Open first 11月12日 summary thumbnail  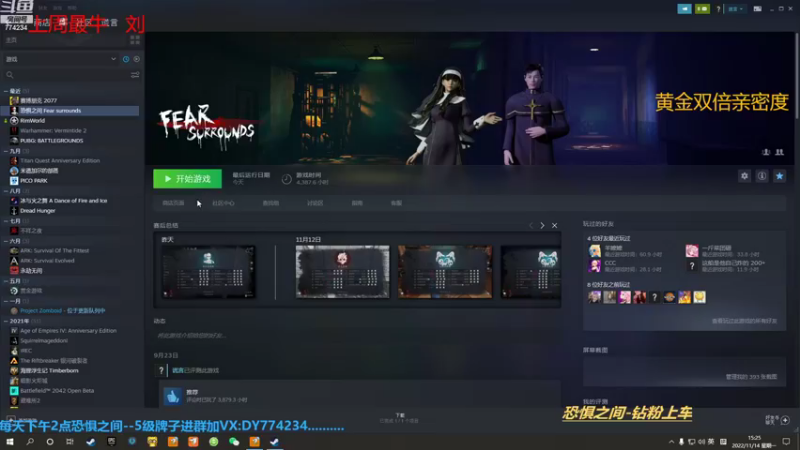342,272
